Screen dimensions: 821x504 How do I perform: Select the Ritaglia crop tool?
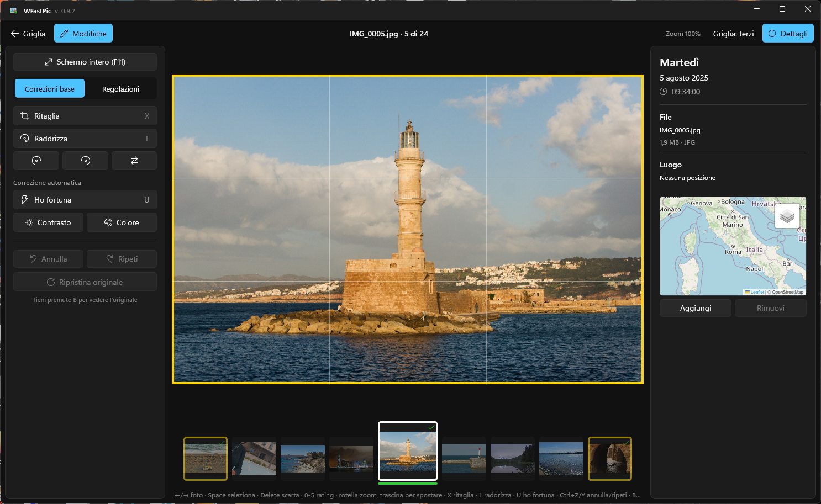point(85,116)
